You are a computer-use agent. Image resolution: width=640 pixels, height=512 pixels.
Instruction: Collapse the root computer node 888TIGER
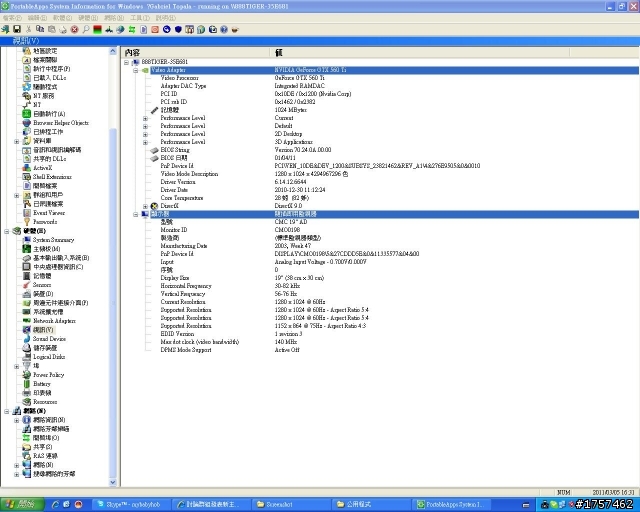tap(127, 62)
